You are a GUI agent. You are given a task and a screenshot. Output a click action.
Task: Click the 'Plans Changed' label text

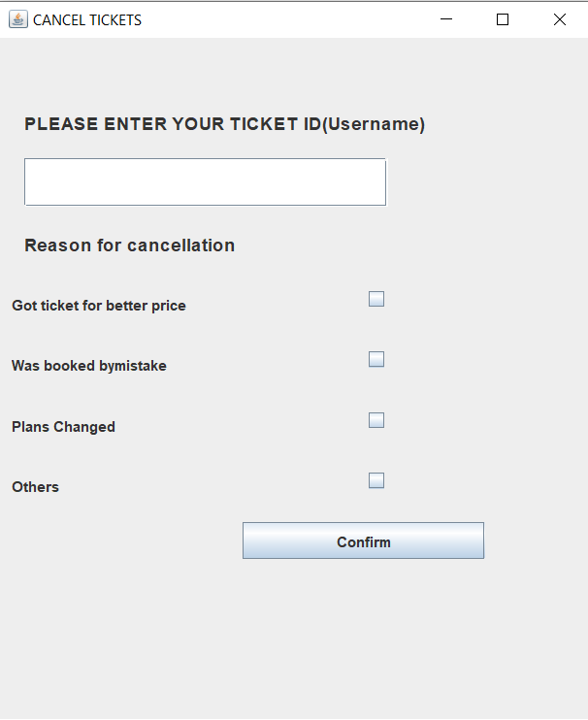tap(63, 427)
